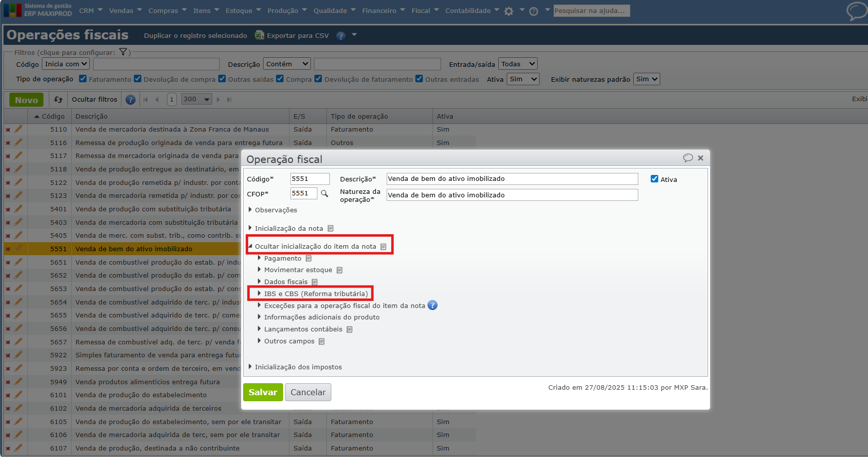This screenshot has height=457, width=868.
Task: Delete row 5949 with the red X
Action: coord(8,382)
